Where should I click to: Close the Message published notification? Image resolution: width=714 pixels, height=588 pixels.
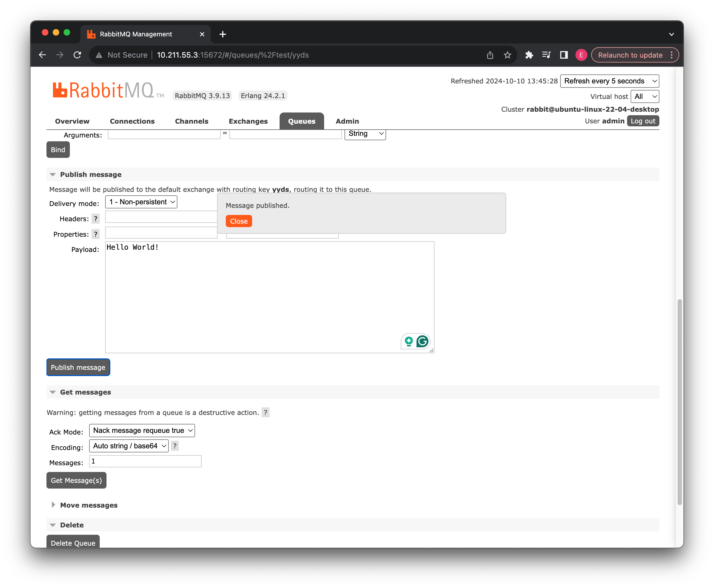239,221
